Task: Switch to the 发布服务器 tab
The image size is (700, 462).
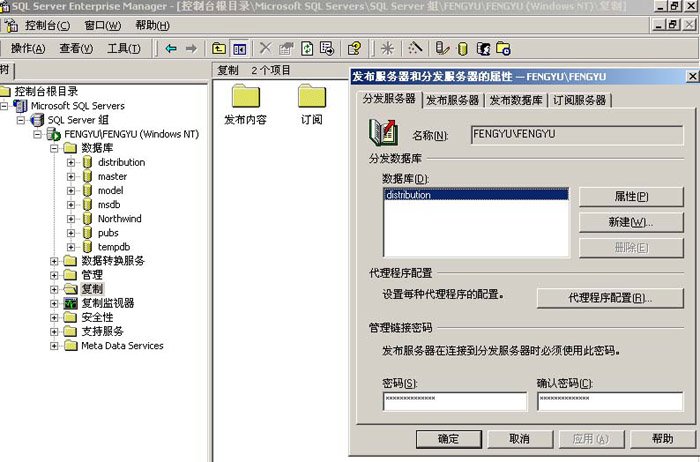Action: point(452,100)
